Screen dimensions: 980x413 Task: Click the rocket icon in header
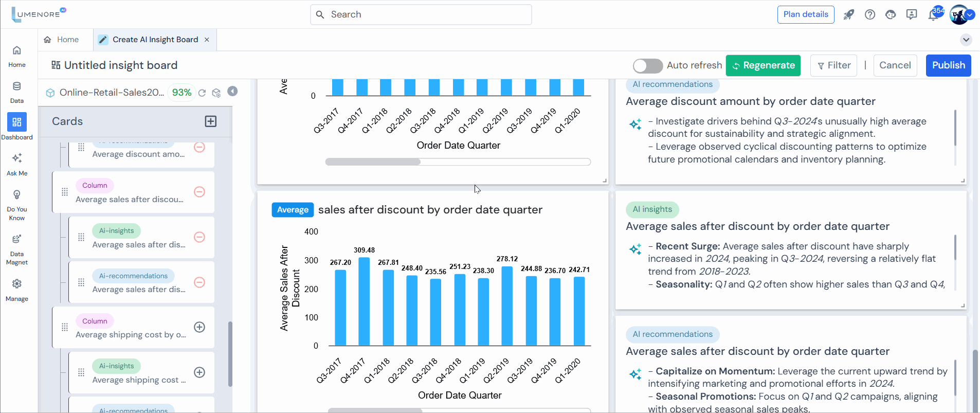pos(848,14)
